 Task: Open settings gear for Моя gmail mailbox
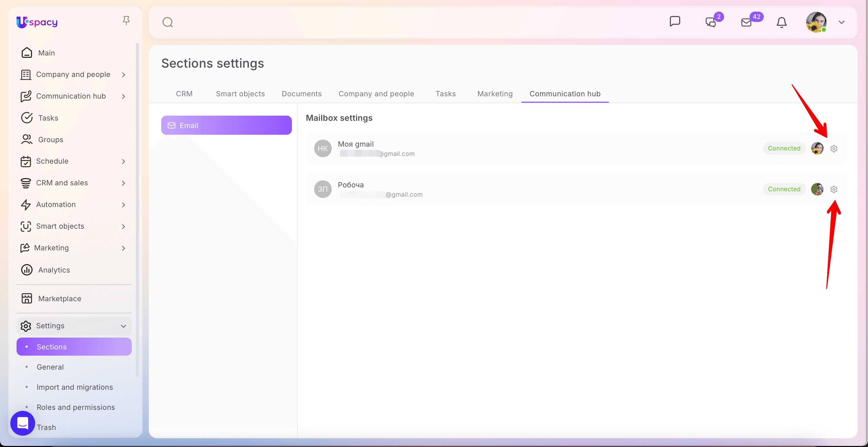pos(834,148)
